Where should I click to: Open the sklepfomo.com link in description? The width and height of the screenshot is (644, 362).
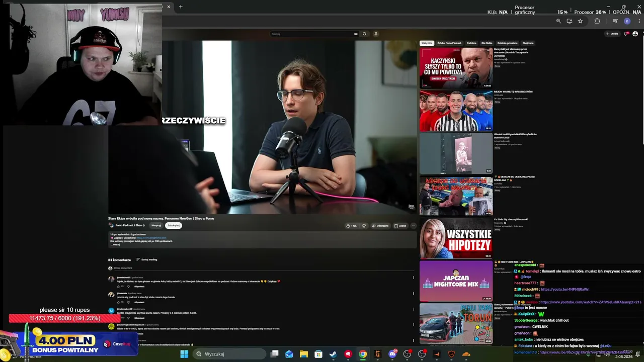151,238
